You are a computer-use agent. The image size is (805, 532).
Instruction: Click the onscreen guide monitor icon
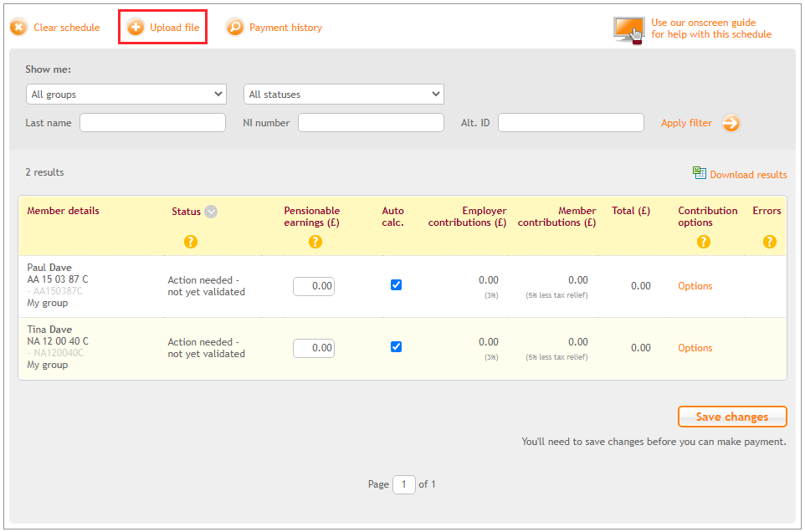(x=628, y=28)
